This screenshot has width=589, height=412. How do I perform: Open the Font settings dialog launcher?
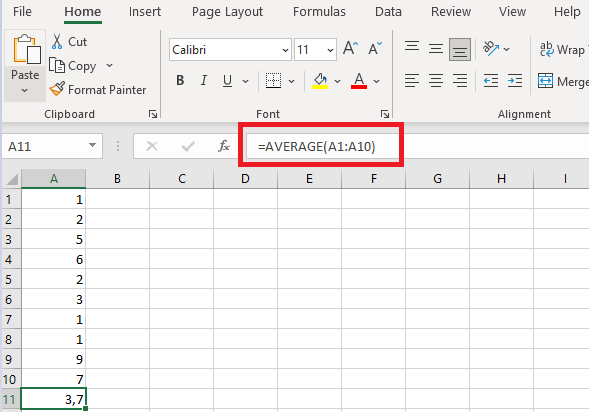[x=385, y=114]
